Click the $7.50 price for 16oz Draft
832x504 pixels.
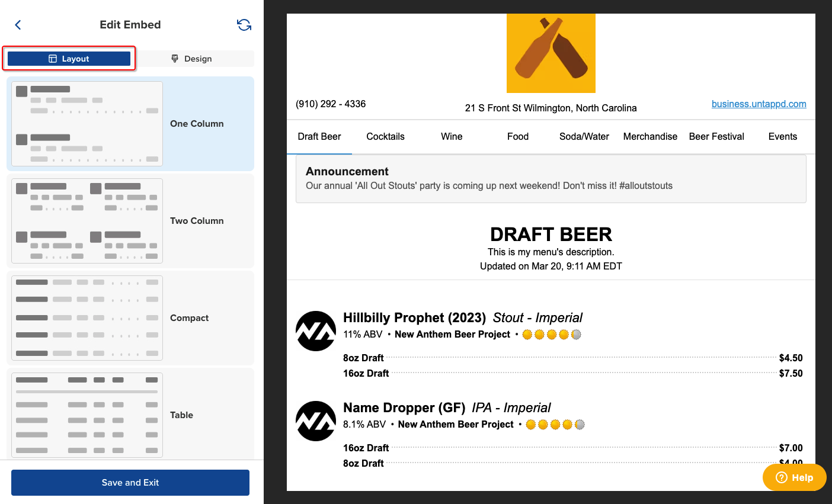[x=791, y=374]
